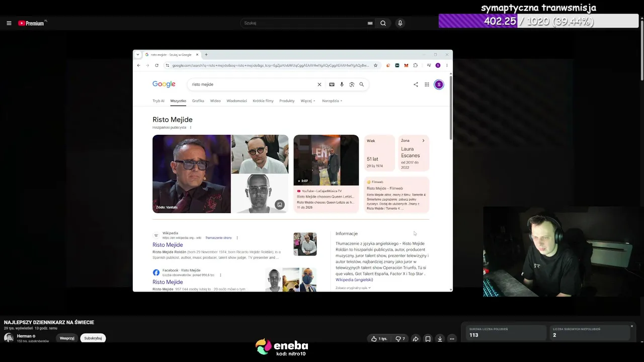Click Tłumaczenie strony link

click(218, 238)
